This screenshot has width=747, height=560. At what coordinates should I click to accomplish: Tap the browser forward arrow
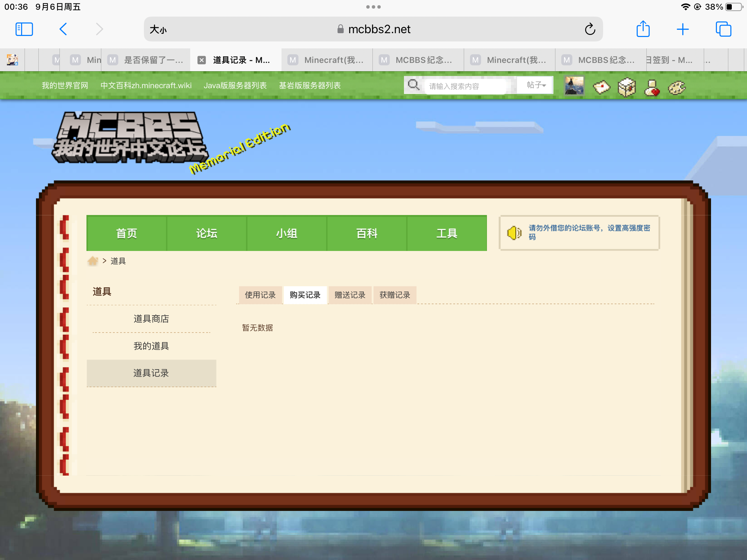(100, 29)
